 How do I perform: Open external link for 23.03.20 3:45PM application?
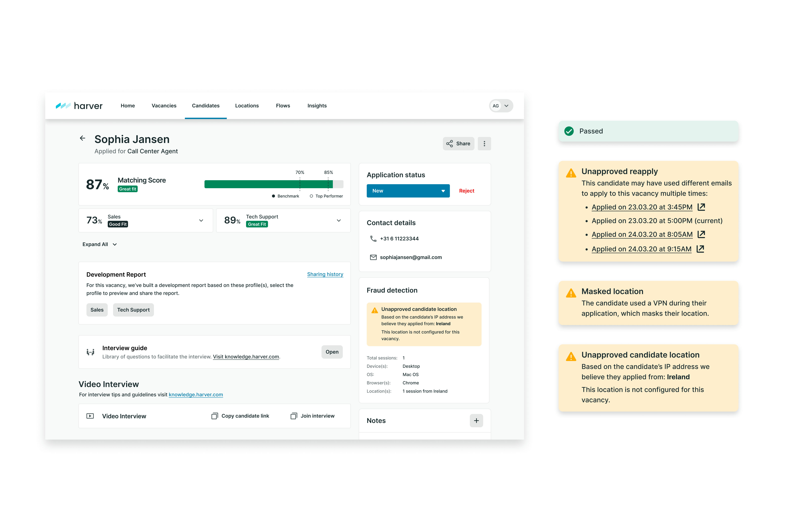[701, 207]
